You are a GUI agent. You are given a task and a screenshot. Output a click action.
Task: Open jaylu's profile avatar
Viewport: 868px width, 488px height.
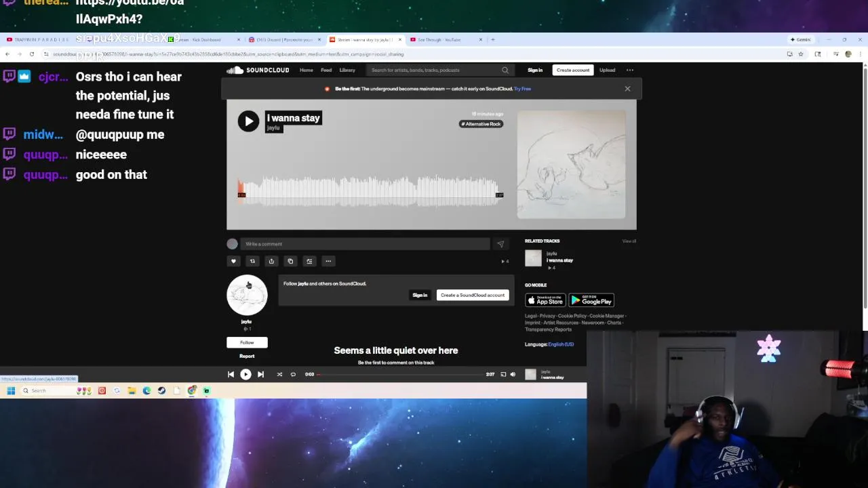click(x=247, y=295)
